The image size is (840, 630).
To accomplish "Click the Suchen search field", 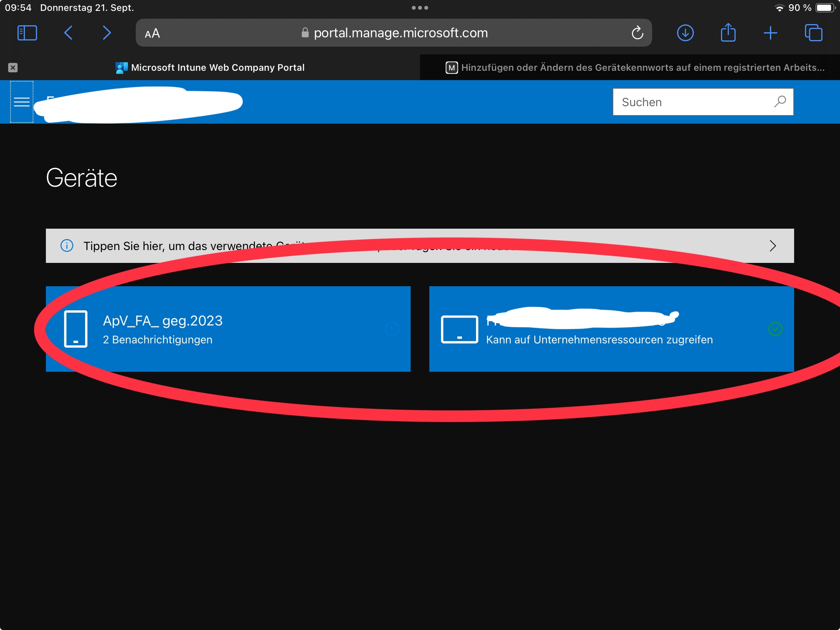I will (692, 102).
